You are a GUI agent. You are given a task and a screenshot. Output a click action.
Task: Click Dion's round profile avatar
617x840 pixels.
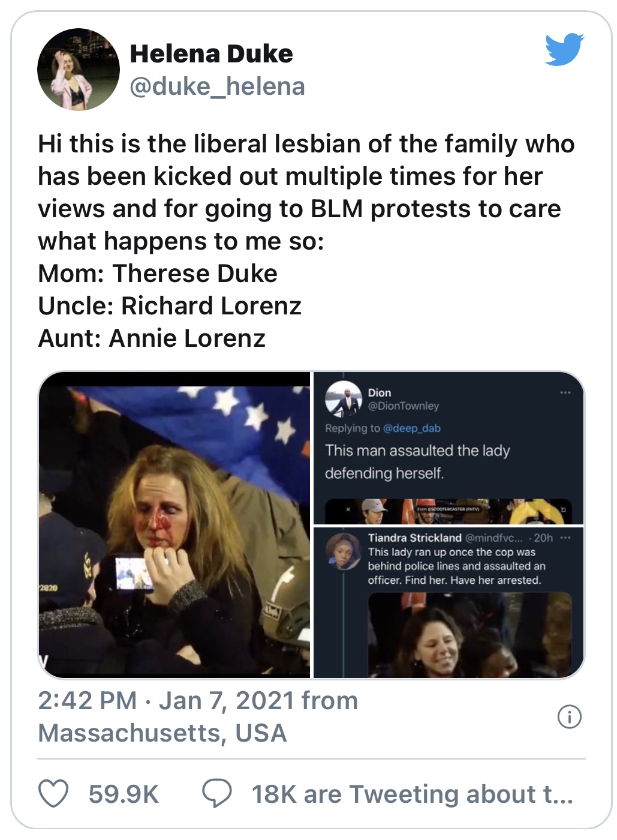tap(343, 400)
